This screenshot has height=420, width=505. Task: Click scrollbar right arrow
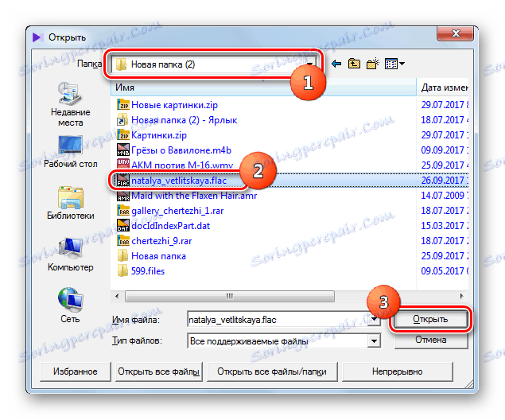point(461,296)
